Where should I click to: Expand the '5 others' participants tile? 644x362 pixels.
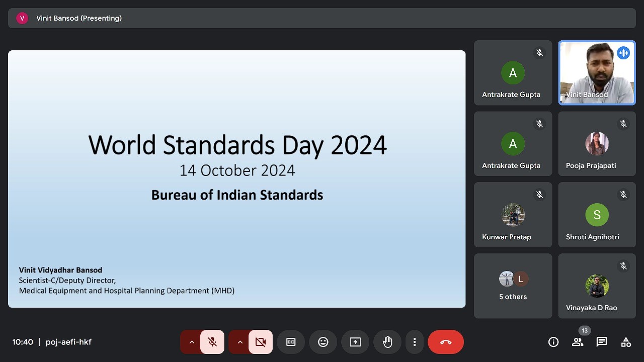point(513,286)
